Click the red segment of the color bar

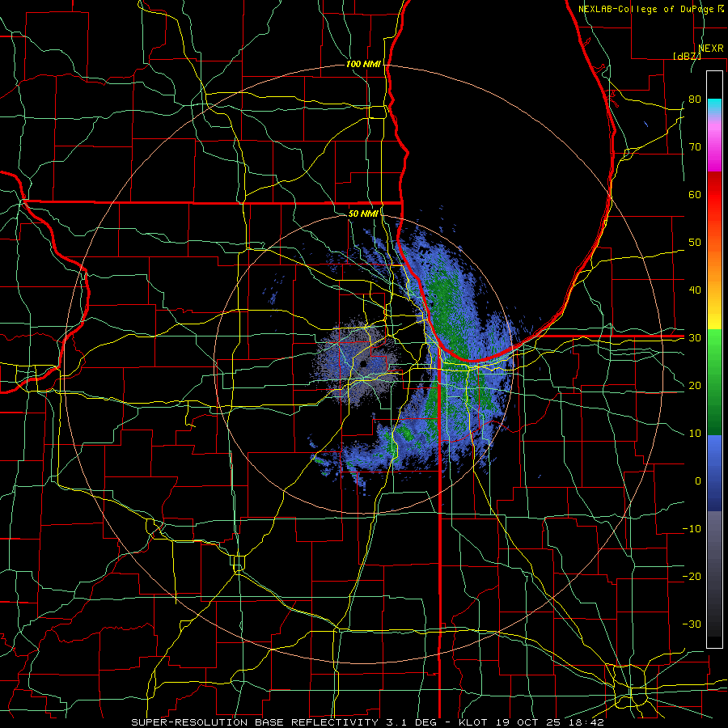click(x=714, y=195)
